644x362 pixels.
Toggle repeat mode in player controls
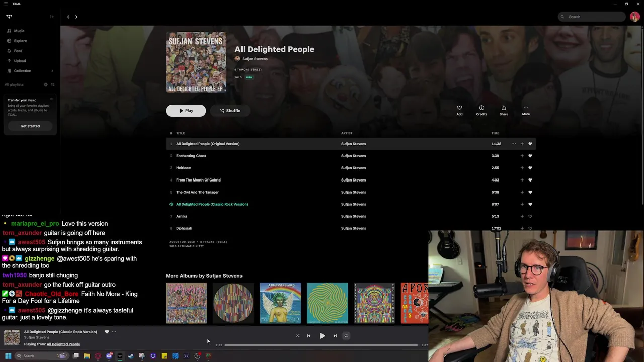tap(346, 336)
